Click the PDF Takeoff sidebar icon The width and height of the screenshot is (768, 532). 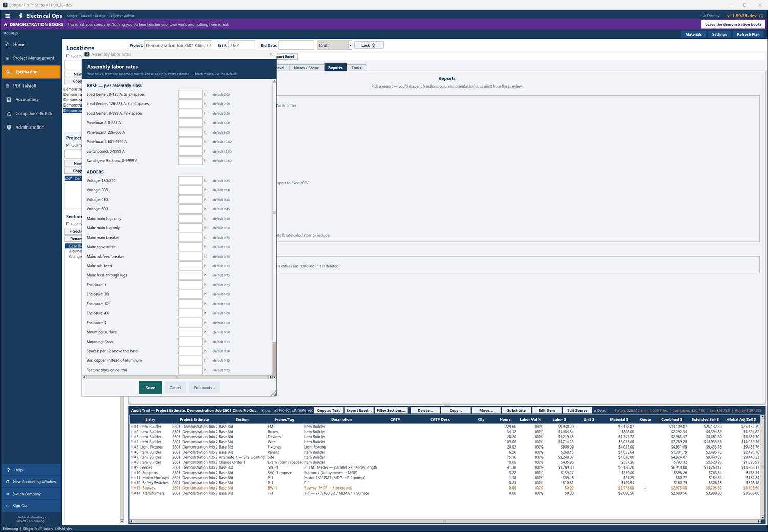pos(8,86)
